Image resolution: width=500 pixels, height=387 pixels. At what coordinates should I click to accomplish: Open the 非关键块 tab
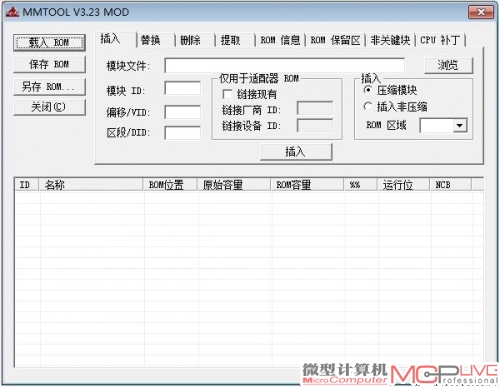pyautogui.click(x=390, y=41)
